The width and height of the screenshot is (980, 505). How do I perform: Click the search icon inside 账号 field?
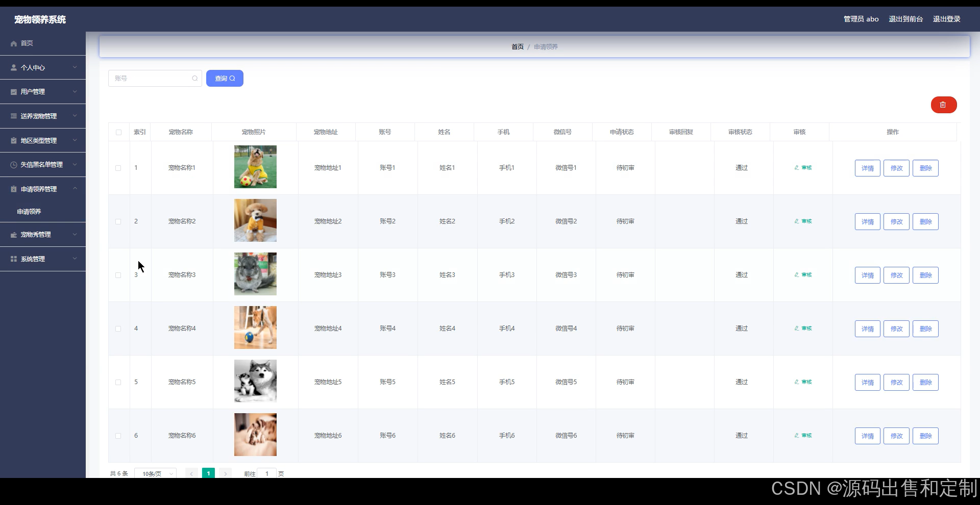pos(194,79)
